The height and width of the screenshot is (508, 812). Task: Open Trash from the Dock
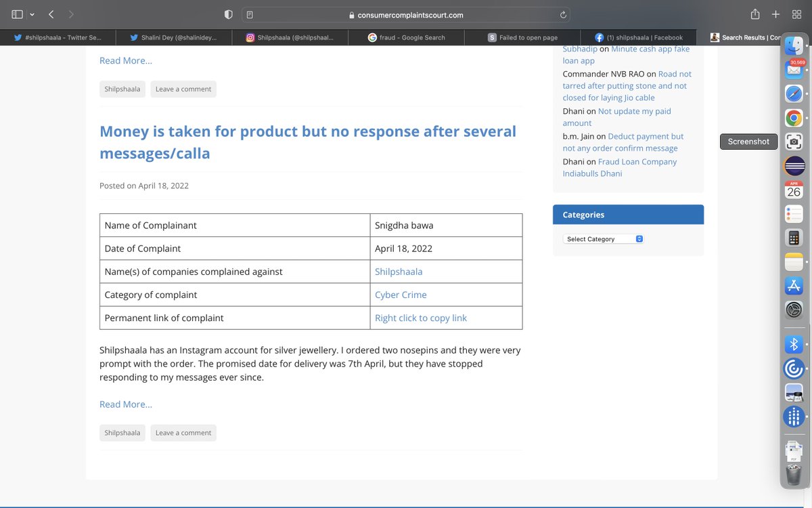coord(794,473)
